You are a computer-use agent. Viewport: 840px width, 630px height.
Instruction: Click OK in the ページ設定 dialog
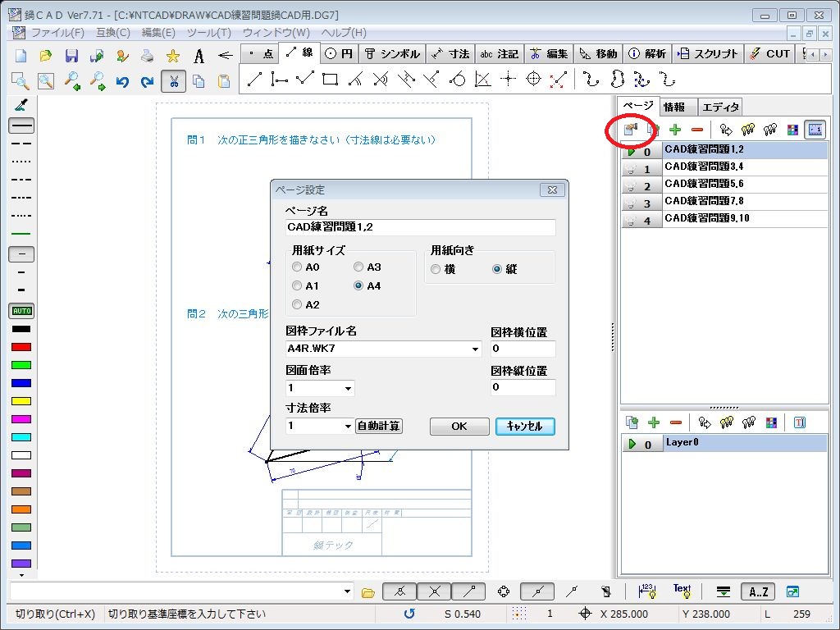click(459, 427)
